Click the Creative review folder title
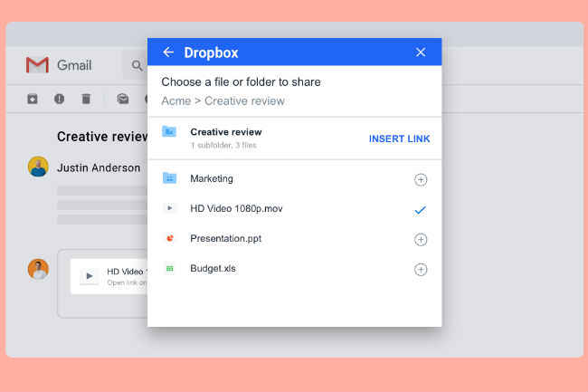The height and width of the screenshot is (392, 588). pyautogui.click(x=226, y=132)
